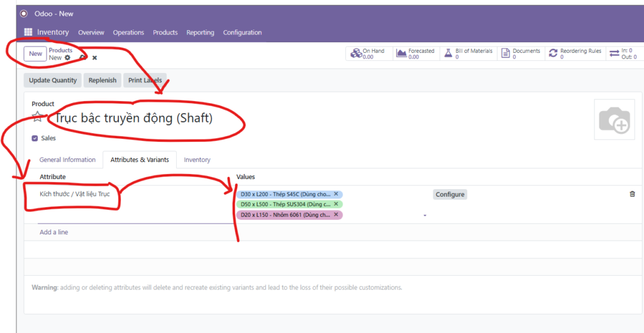Image resolution: width=644 pixels, height=333 pixels.
Task: Switch to the General Information tab
Action: pos(67,160)
